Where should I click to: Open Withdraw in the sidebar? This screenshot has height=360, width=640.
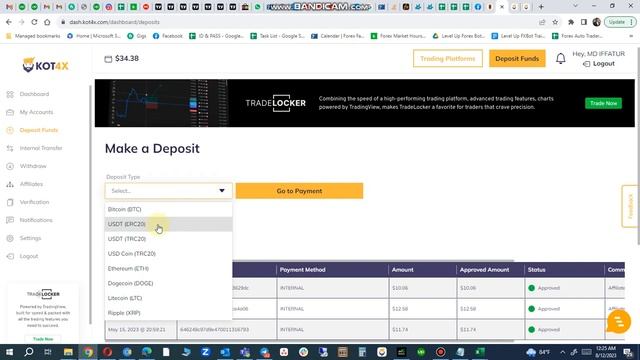coord(33,166)
